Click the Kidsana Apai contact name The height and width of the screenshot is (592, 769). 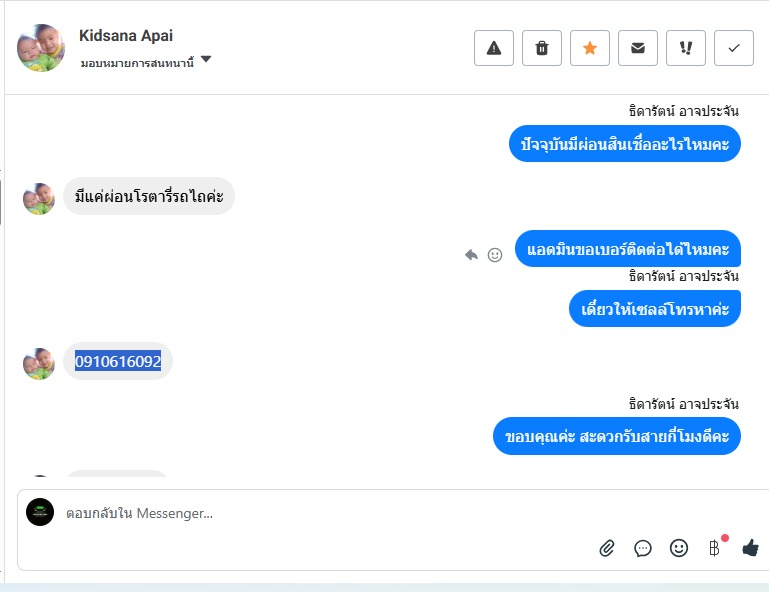click(126, 36)
